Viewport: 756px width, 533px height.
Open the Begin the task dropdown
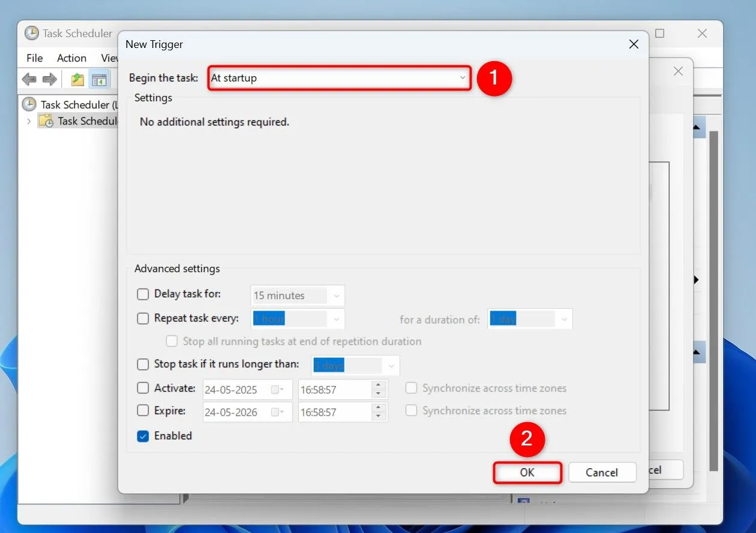pyautogui.click(x=462, y=78)
